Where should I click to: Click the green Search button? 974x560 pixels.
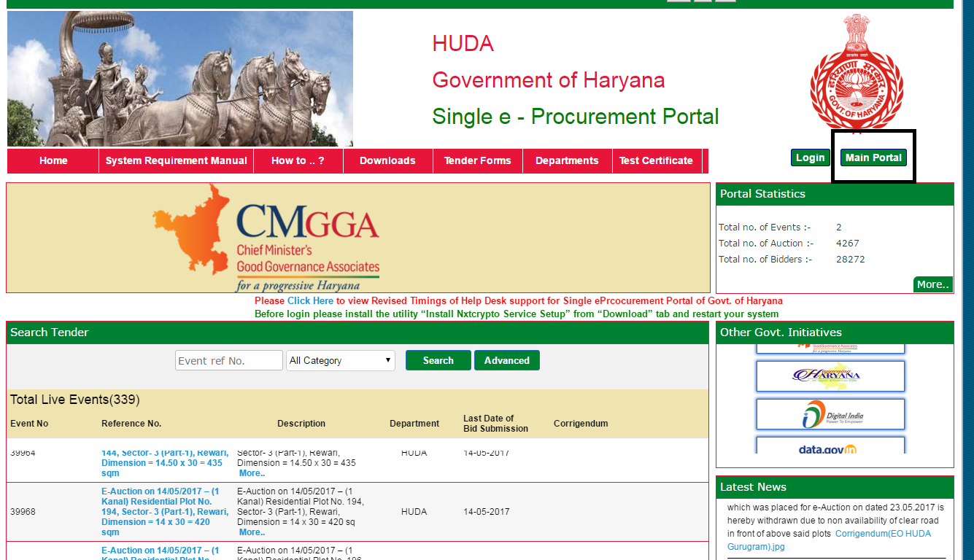point(438,360)
